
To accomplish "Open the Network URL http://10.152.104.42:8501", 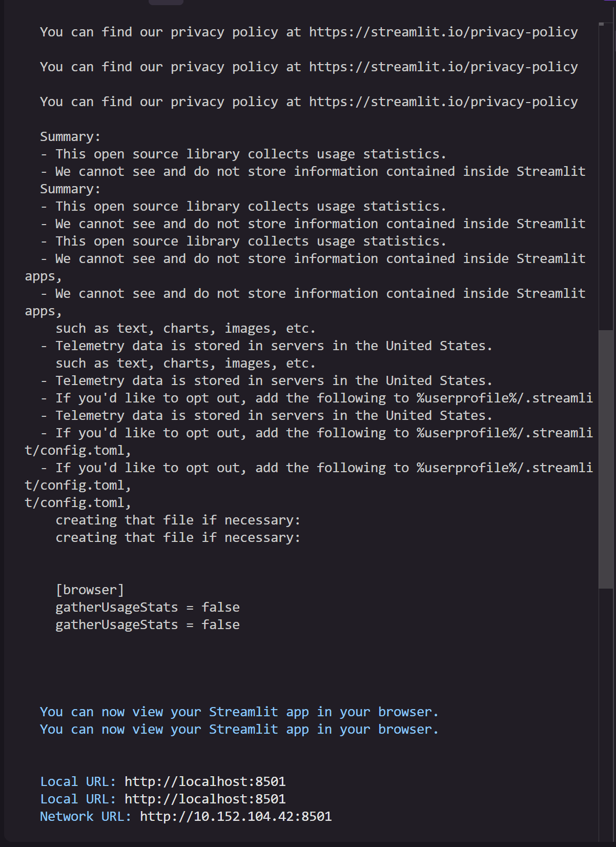I will [236, 816].
